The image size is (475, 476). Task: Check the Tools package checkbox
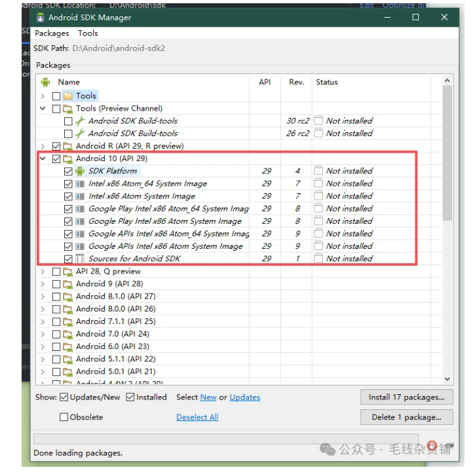click(56, 96)
